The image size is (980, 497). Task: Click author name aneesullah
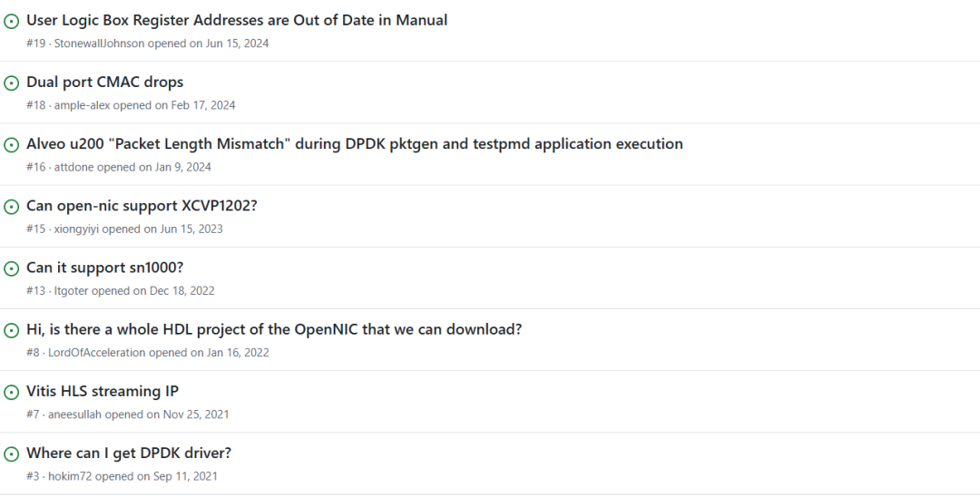coord(75,414)
